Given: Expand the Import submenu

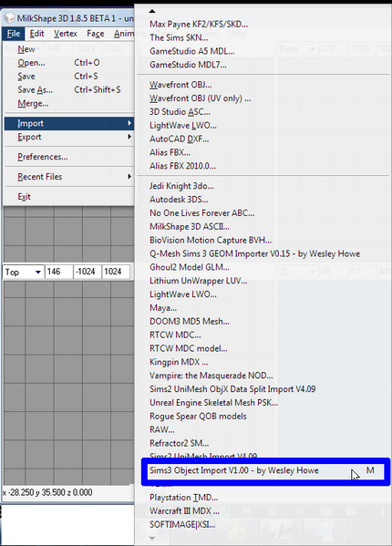Looking at the screenshot, I should (69, 124).
